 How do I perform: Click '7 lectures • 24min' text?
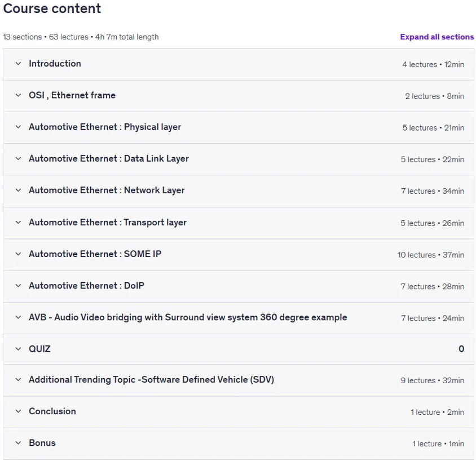tap(433, 318)
